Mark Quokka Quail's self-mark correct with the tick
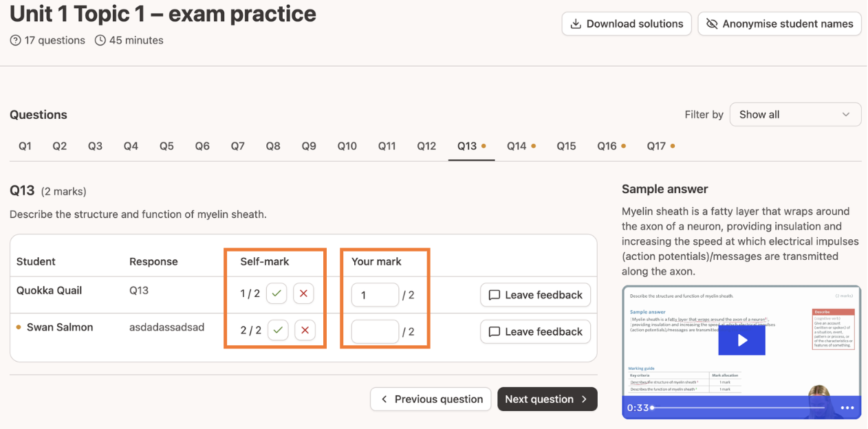The width and height of the screenshot is (868, 429). [x=276, y=294]
